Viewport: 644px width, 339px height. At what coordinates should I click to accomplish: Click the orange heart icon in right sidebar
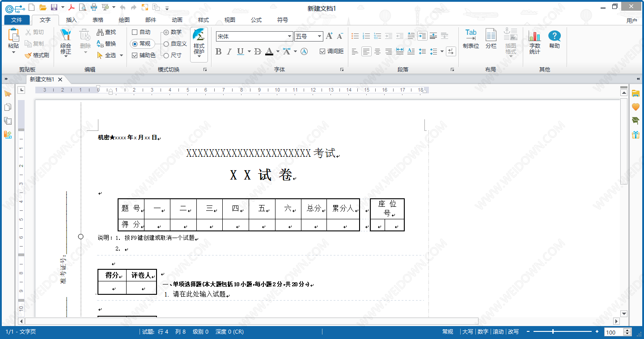click(x=636, y=107)
